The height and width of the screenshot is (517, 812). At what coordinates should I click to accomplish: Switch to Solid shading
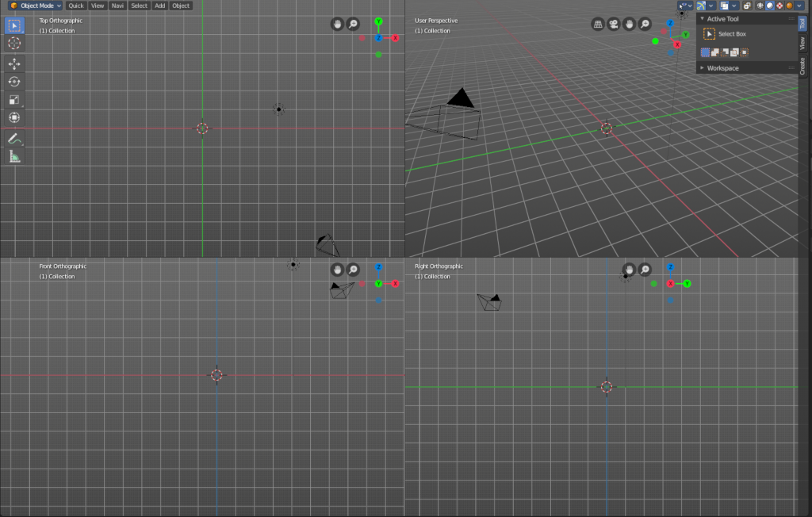coord(770,6)
